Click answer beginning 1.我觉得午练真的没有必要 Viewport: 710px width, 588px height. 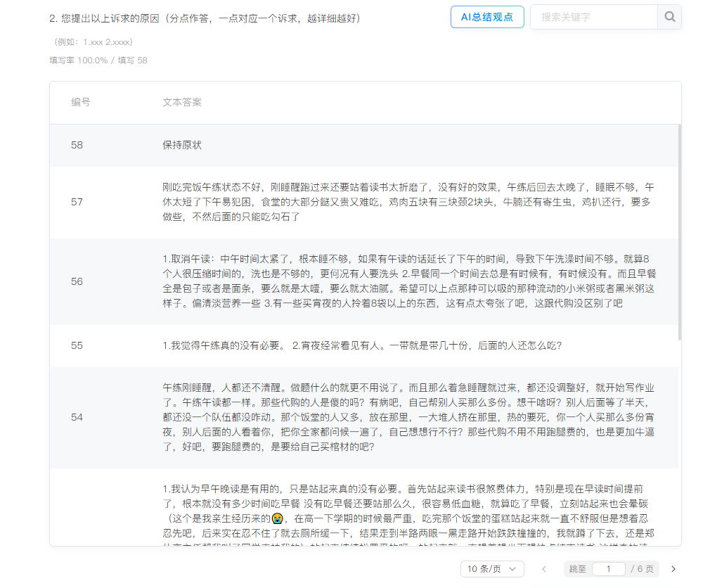click(362, 345)
